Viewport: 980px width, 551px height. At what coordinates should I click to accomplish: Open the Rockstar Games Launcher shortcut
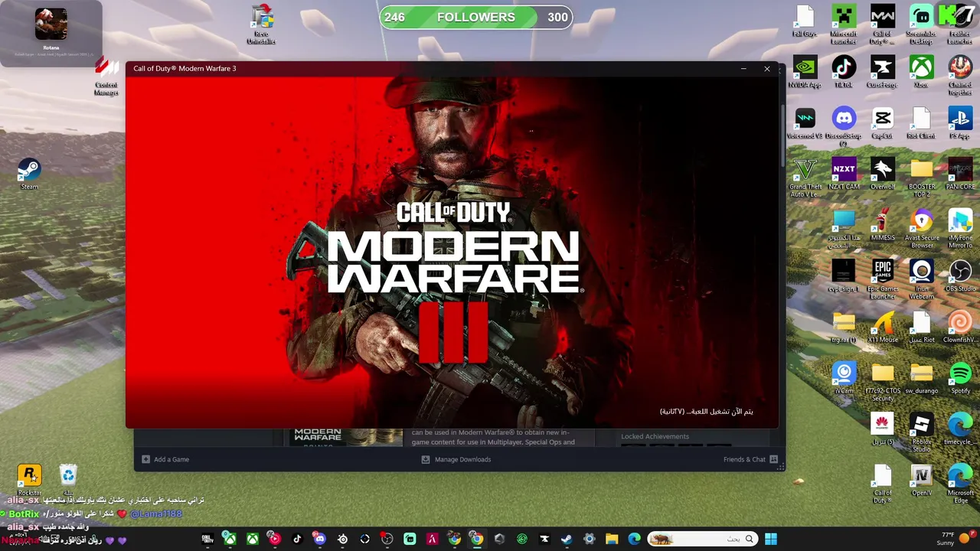click(x=29, y=480)
